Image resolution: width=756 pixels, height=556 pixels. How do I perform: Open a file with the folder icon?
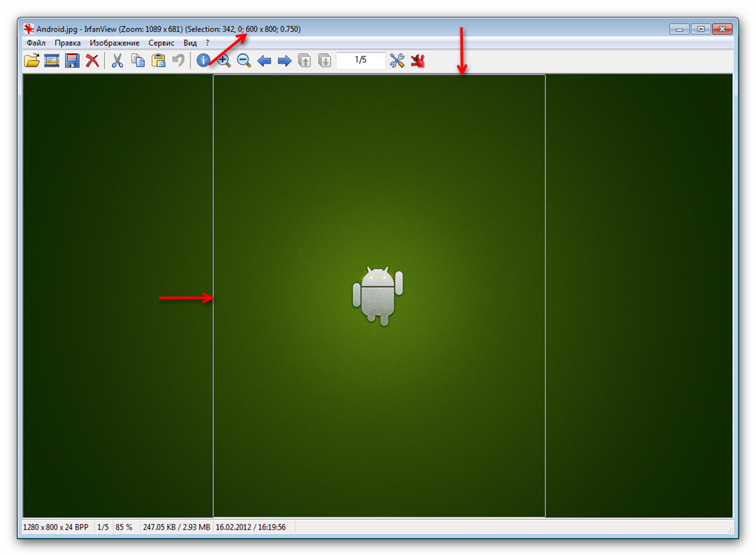coord(32,61)
